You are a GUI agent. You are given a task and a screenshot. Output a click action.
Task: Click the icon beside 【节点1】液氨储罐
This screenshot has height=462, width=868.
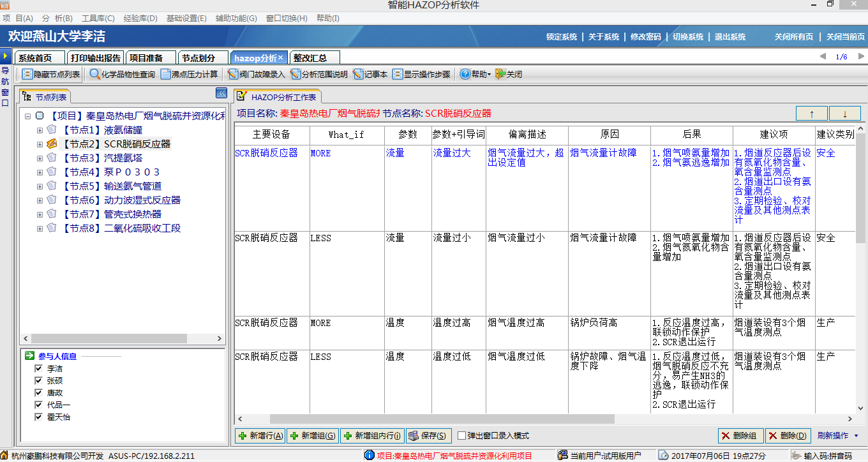point(52,130)
